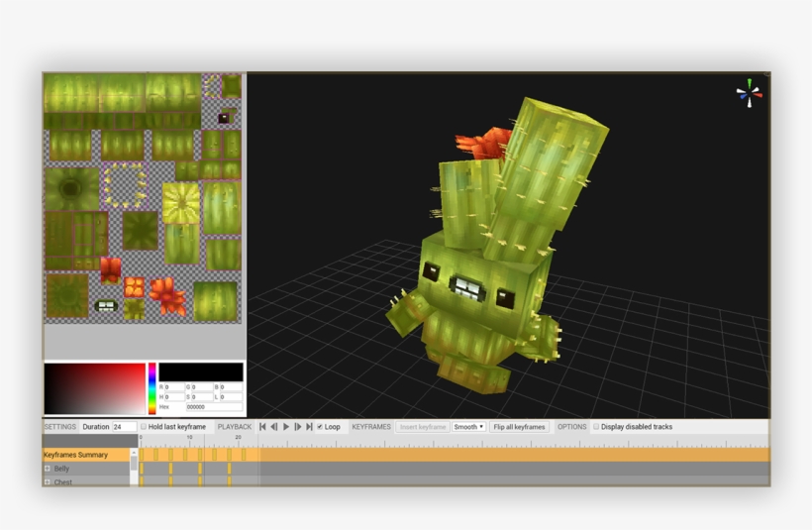Step forward to next keyframe
The image size is (812, 530).
[x=298, y=427]
